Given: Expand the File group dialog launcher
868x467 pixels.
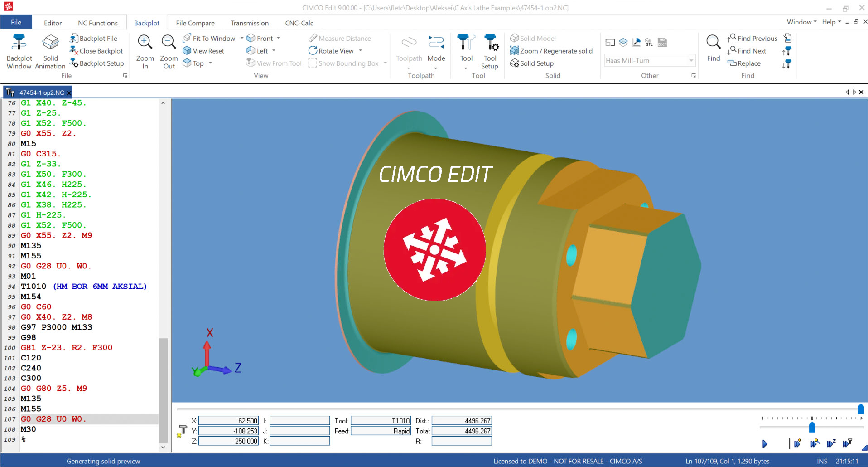Looking at the screenshot, I should tap(125, 76).
